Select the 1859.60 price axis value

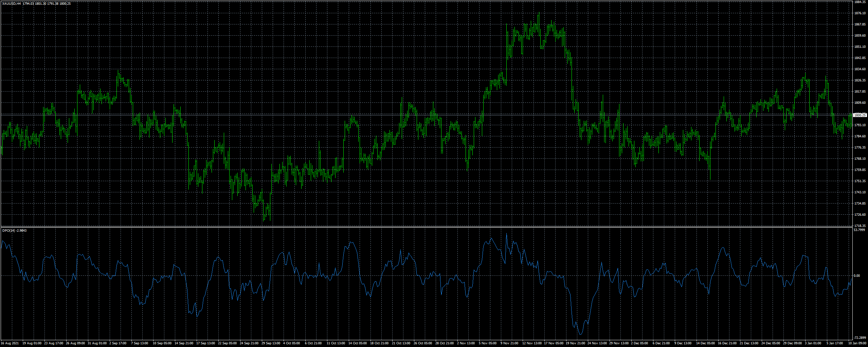click(x=860, y=36)
